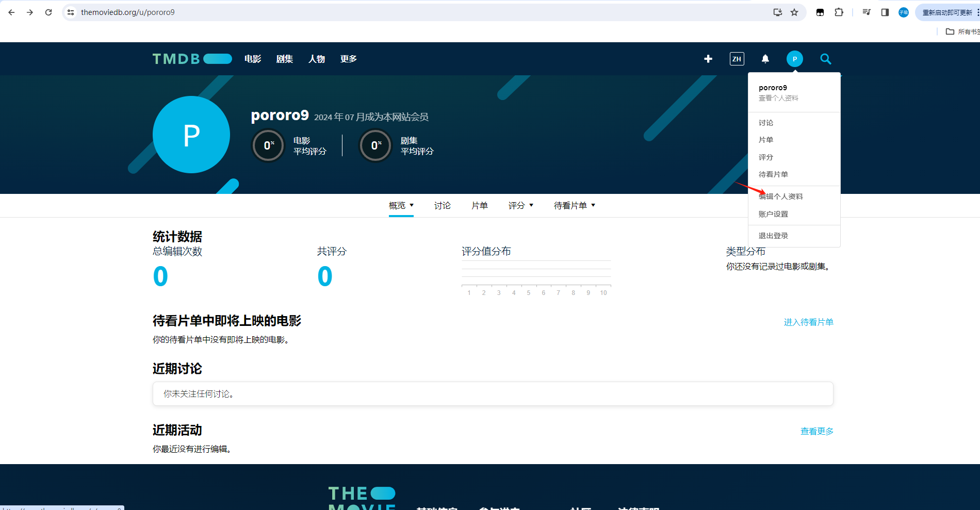Screen dimensions: 980x510
Task: Click the P user avatar in header
Action: pyautogui.click(x=794, y=59)
